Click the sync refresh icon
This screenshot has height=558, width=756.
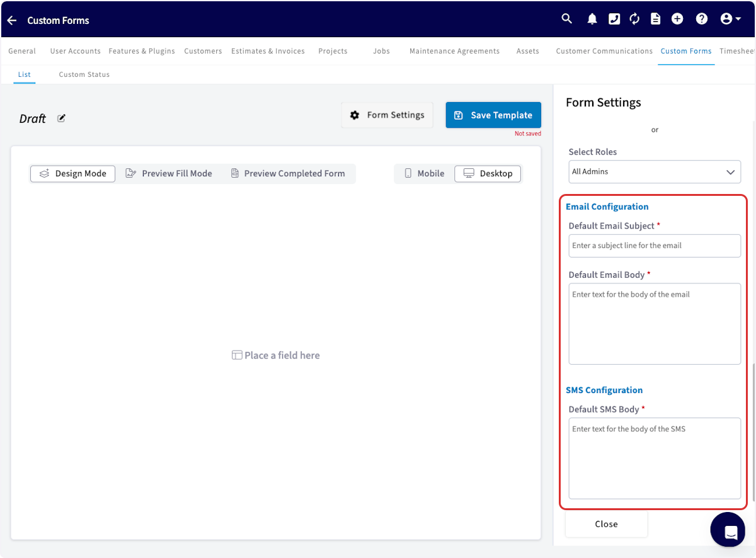[x=634, y=20]
